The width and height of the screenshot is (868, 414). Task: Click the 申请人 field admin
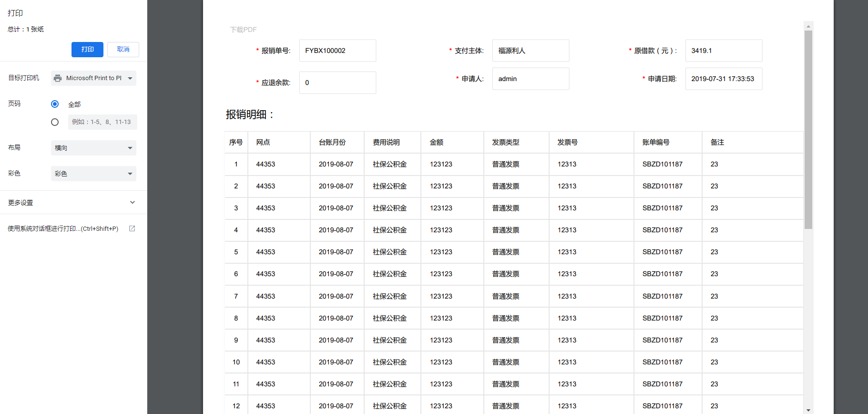tap(531, 79)
